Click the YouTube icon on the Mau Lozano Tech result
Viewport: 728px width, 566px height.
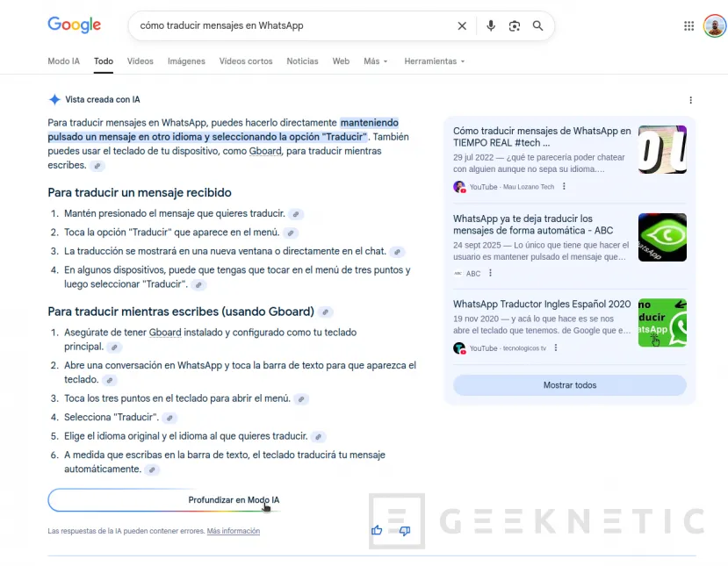pos(459,187)
